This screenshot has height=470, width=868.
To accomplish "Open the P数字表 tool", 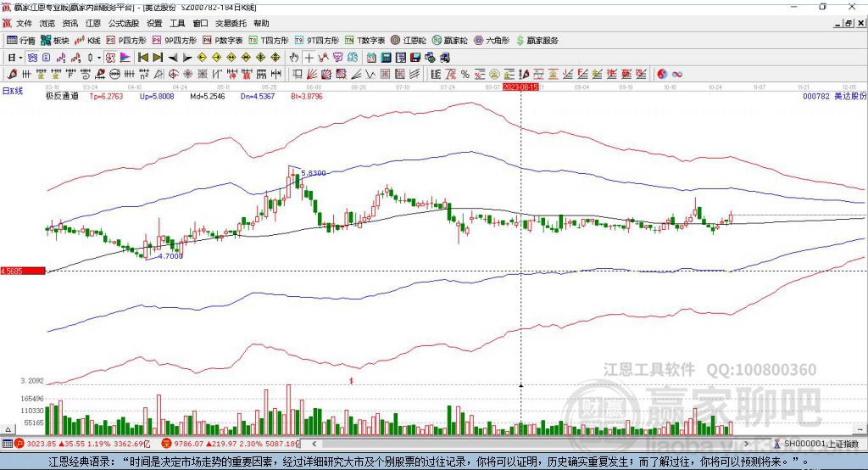I will point(223,41).
